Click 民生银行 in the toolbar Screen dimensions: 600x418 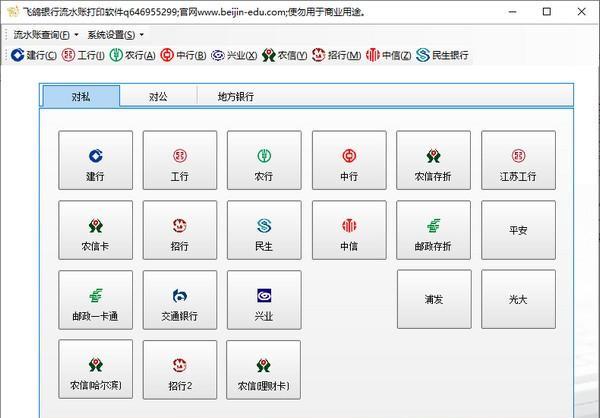pyautogui.click(x=442, y=55)
